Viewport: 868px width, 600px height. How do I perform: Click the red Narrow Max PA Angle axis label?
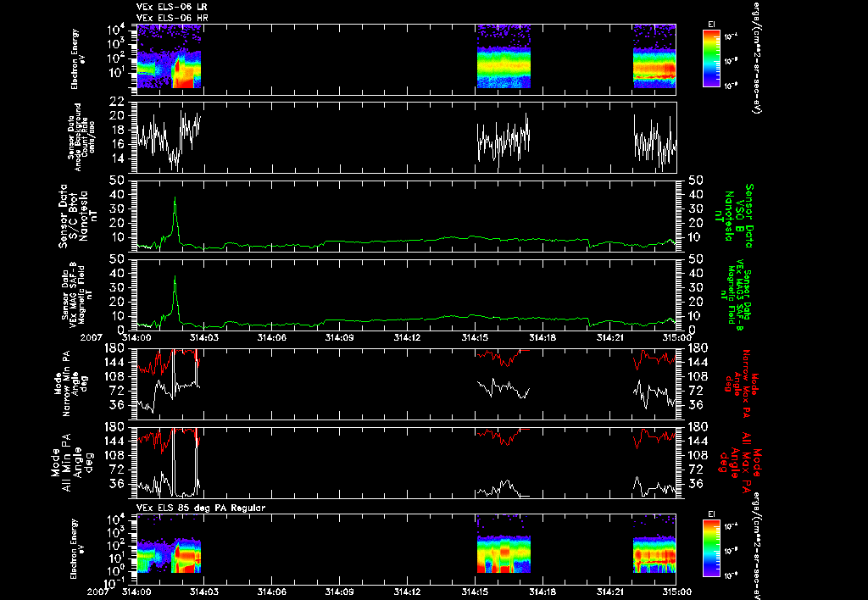741,384
